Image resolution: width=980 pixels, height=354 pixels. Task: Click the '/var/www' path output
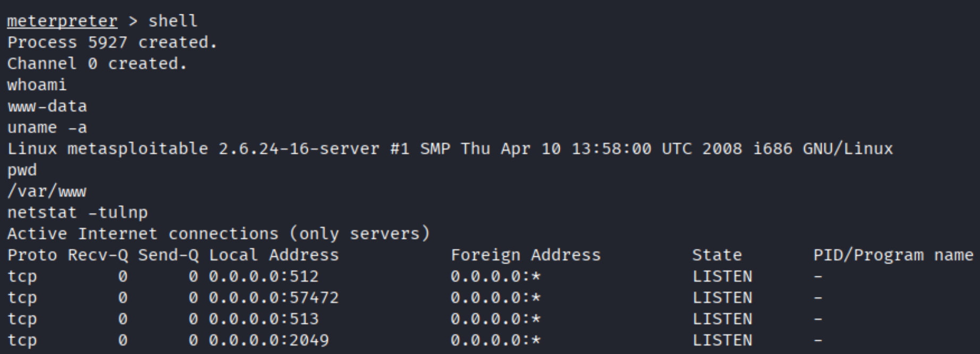point(47,191)
